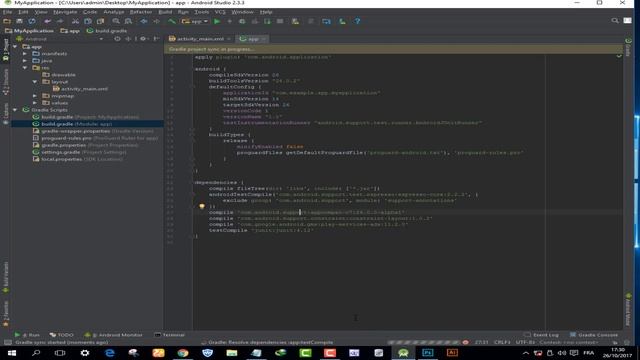Click the MyApplication breadcrumb
Image resolution: width=640 pixels, height=360 pixels.
tap(29, 31)
